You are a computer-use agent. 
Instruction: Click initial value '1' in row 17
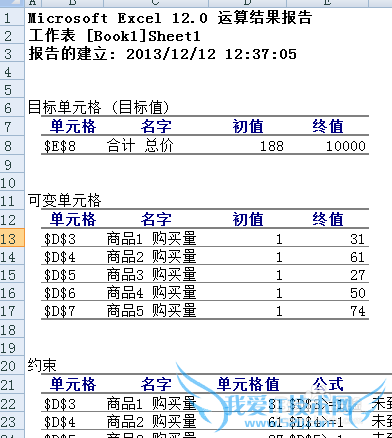(x=279, y=311)
